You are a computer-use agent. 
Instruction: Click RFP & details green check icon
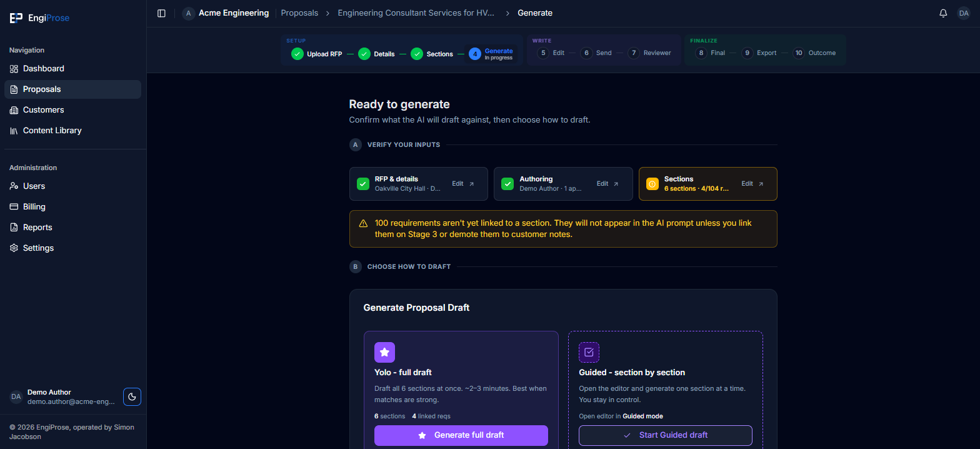tap(363, 184)
